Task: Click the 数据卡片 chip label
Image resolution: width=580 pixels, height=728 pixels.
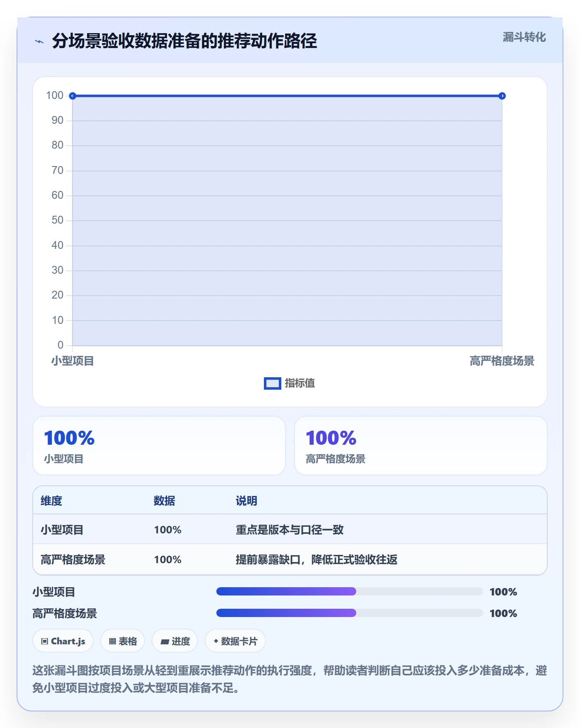Action: pos(239,641)
